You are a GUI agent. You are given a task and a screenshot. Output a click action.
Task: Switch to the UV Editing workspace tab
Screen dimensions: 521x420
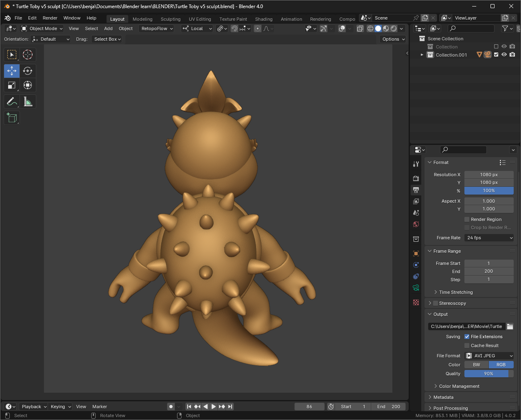(x=200, y=19)
